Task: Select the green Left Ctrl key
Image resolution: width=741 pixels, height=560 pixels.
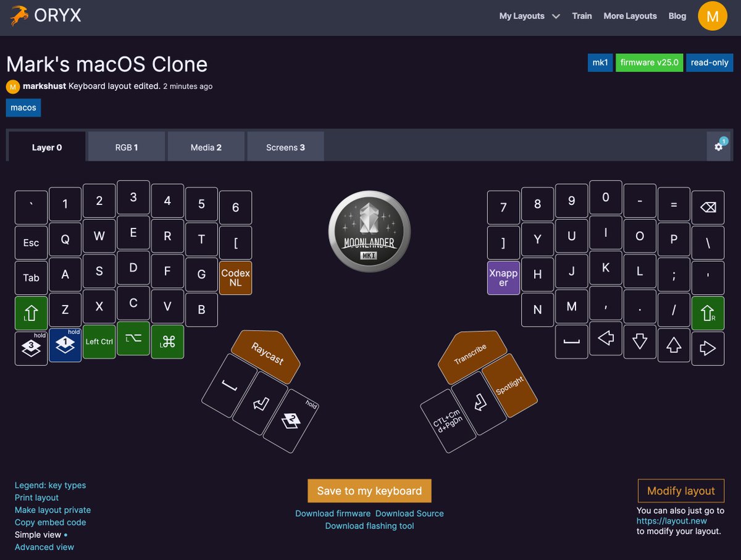Action: tap(99, 341)
